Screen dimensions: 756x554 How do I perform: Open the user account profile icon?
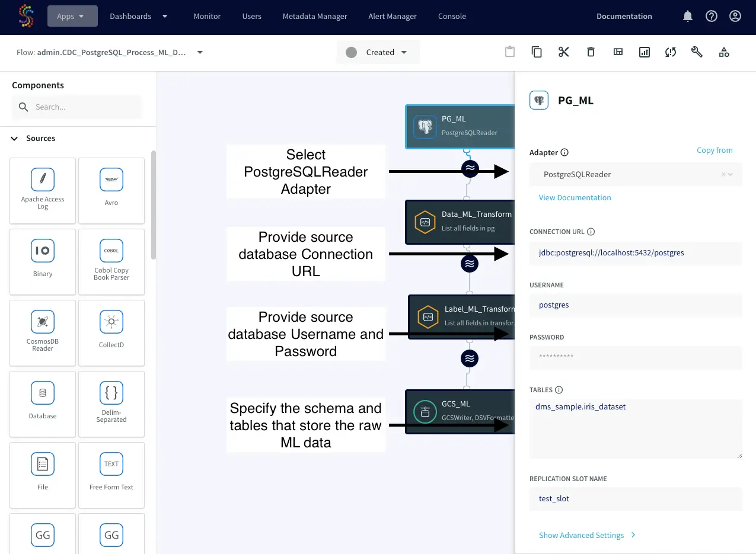pyautogui.click(x=735, y=17)
